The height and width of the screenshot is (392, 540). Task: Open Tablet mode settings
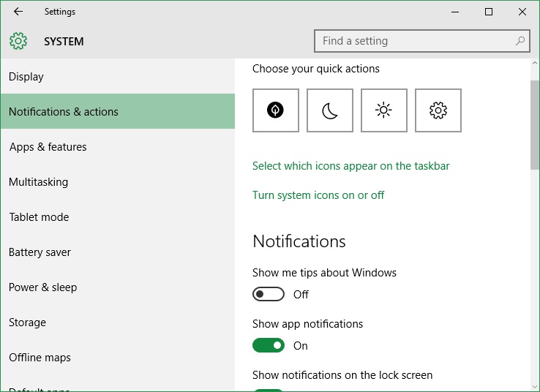coord(118,216)
